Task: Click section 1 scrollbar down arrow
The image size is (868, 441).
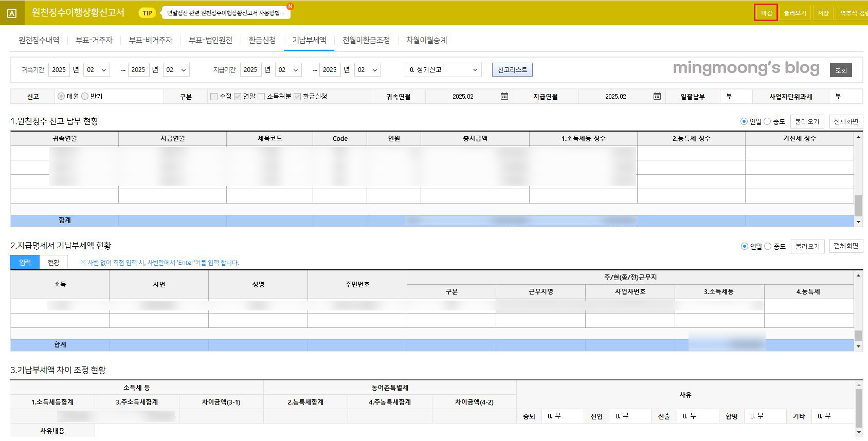Action: point(858,222)
